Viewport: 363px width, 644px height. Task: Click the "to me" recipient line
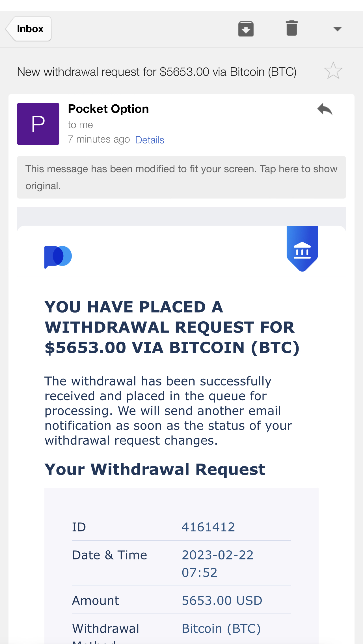pos(80,125)
